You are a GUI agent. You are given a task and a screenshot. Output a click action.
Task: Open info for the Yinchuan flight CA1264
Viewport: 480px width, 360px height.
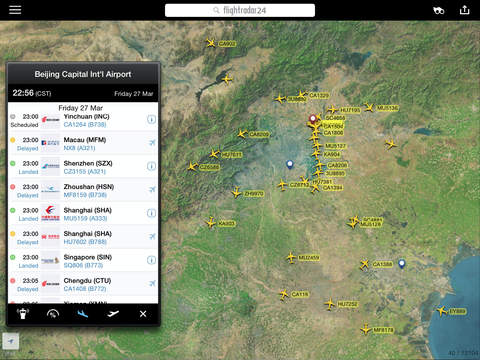click(x=151, y=119)
